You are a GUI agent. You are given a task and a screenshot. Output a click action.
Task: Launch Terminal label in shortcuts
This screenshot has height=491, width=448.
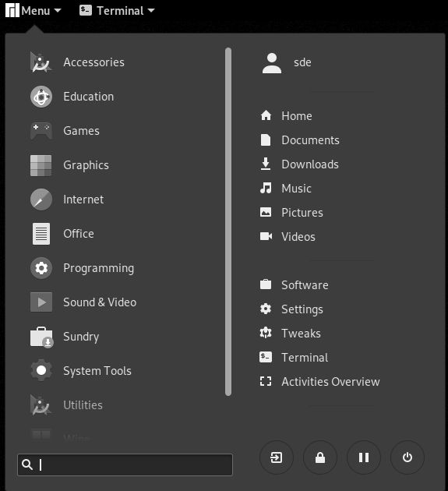click(305, 357)
